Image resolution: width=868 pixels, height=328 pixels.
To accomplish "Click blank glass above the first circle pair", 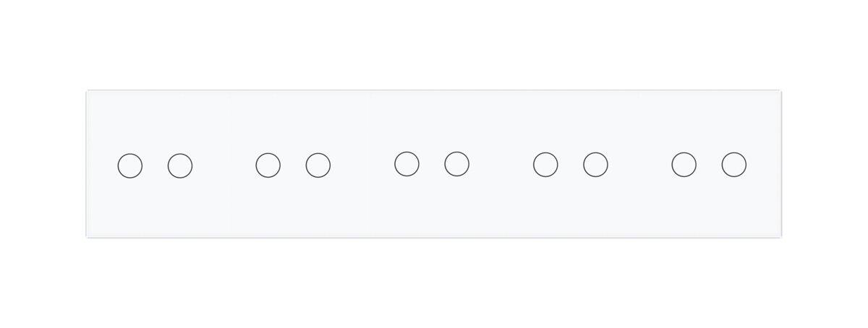I will point(156,121).
